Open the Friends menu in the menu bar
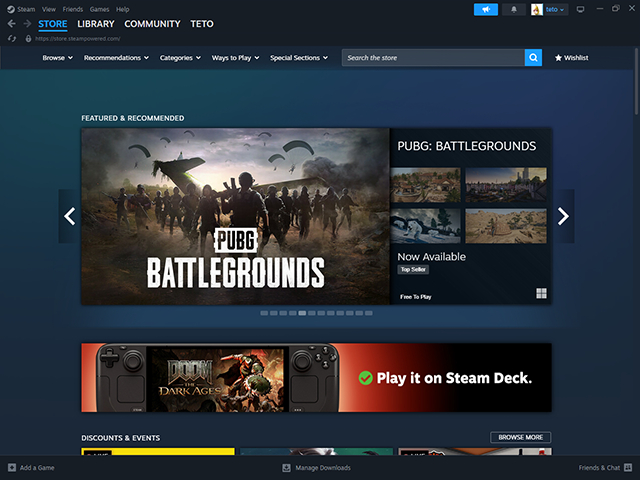 pyautogui.click(x=73, y=9)
